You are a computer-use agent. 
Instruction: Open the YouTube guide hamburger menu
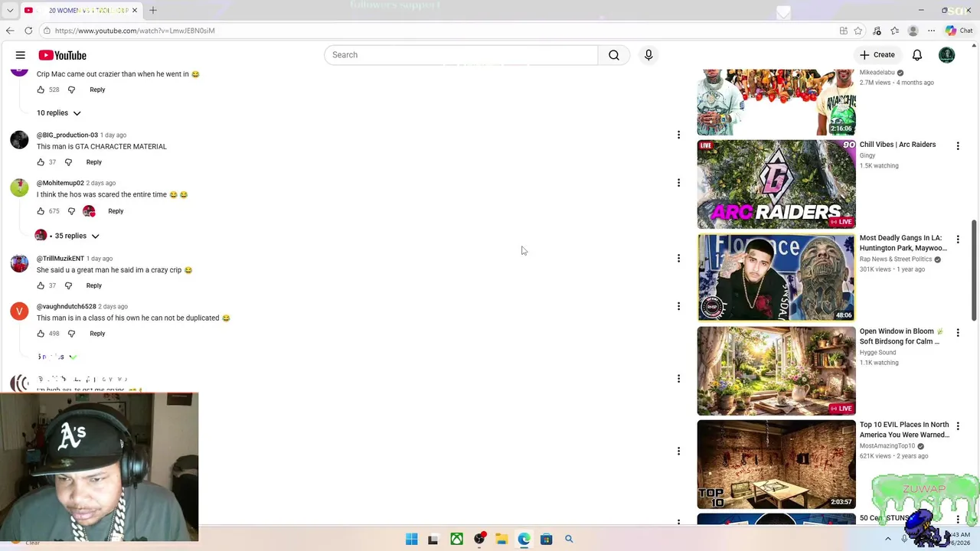pyautogui.click(x=21, y=55)
